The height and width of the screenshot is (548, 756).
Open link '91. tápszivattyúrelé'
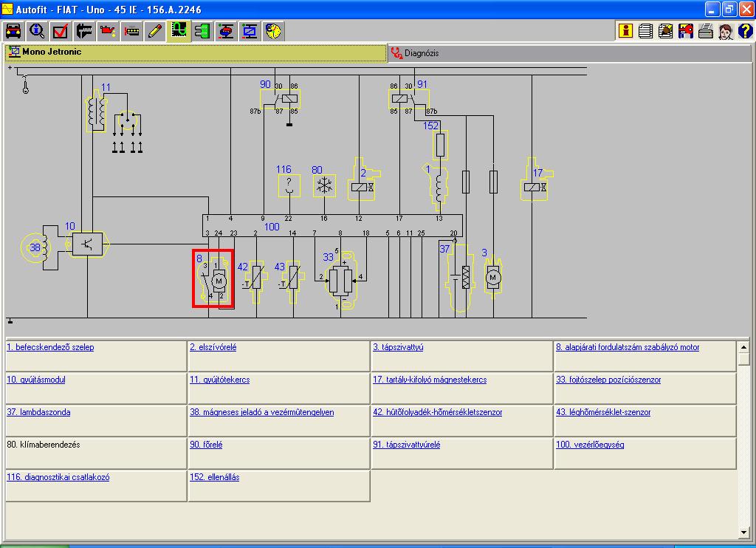[x=407, y=445]
